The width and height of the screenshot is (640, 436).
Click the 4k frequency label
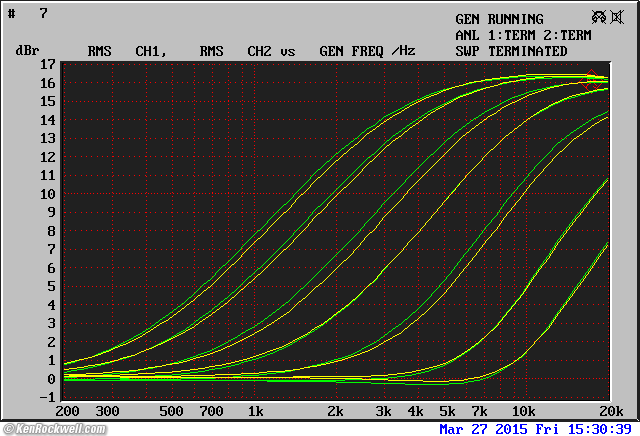click(415, 411)
